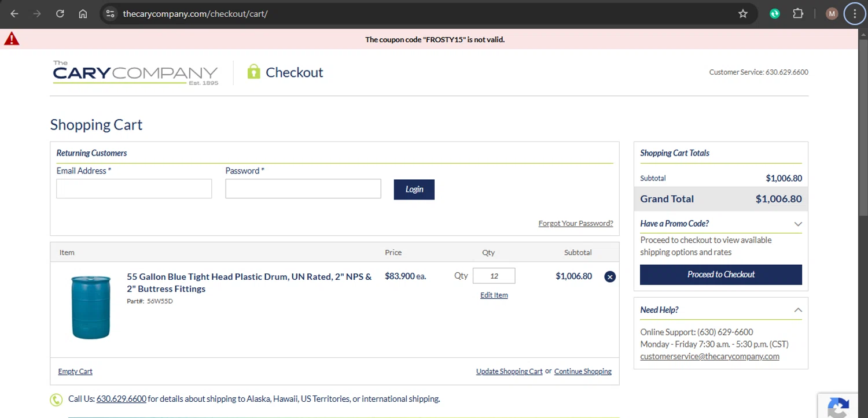The width and height of the screenshot is (868, 418).
Task: Focus the Email Address field
Action: pos(134,188)
